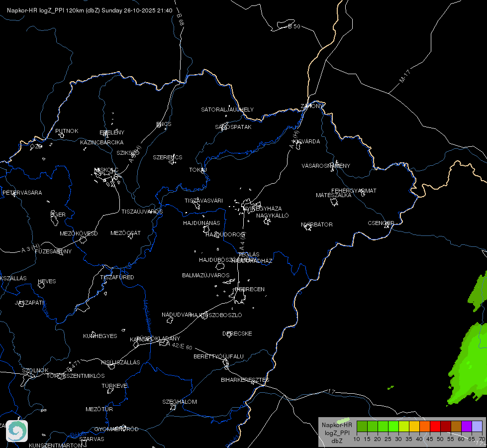Click the A 42/E 60 road label
The height and width of the screenshot is (448, 487).
pyautogui.click(x=179, y=345)
